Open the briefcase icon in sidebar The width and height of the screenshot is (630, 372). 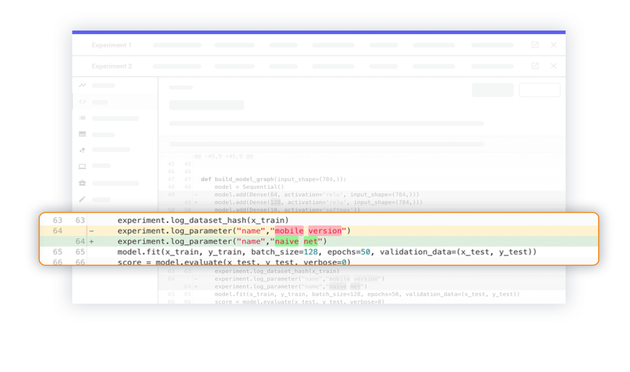(82, 183)
